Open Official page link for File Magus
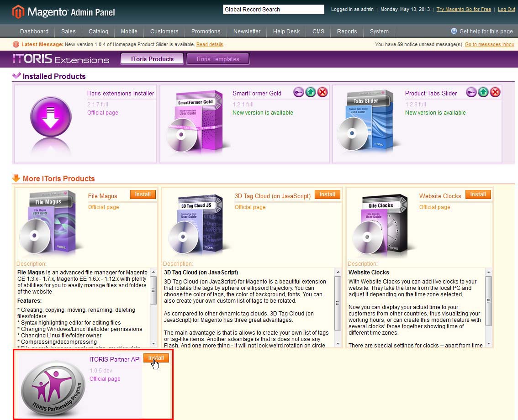The height and width of the screenshot is (420, 518). [103, 207]
